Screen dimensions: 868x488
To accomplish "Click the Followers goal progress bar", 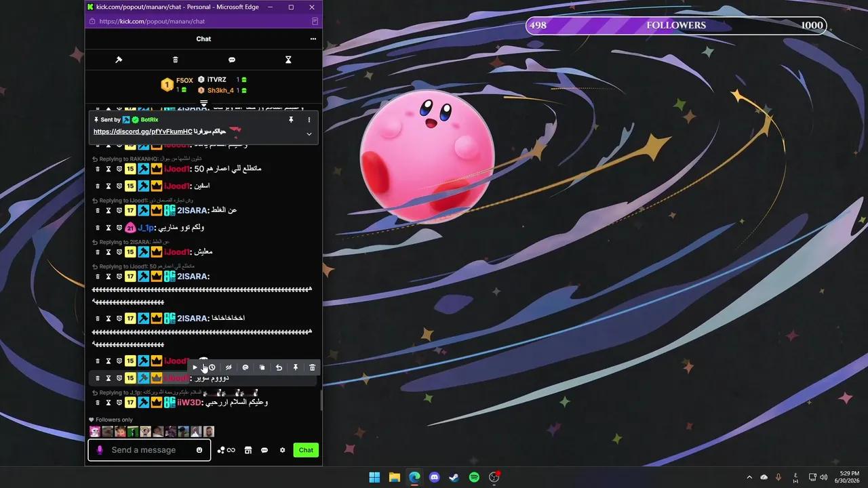I will [x=676, y=26].
